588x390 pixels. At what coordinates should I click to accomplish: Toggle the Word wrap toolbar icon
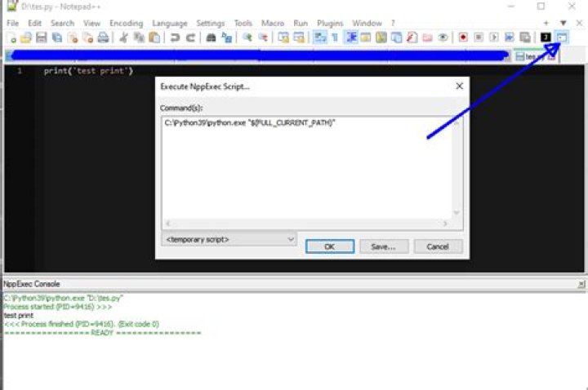pos(320,38)
